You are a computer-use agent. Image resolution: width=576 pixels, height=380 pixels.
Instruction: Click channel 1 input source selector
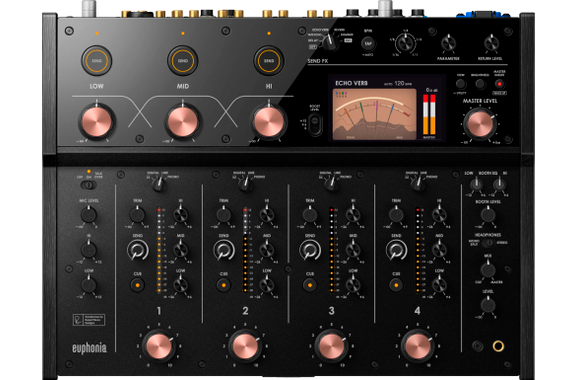click(159, 184)
